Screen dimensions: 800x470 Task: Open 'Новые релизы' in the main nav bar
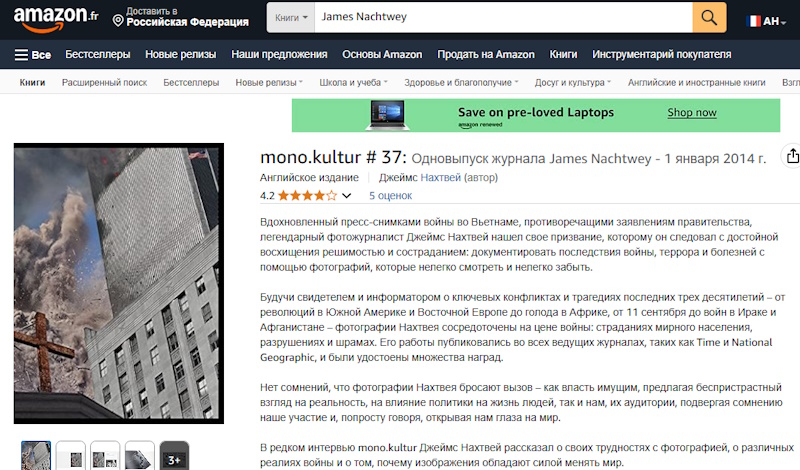181,55
